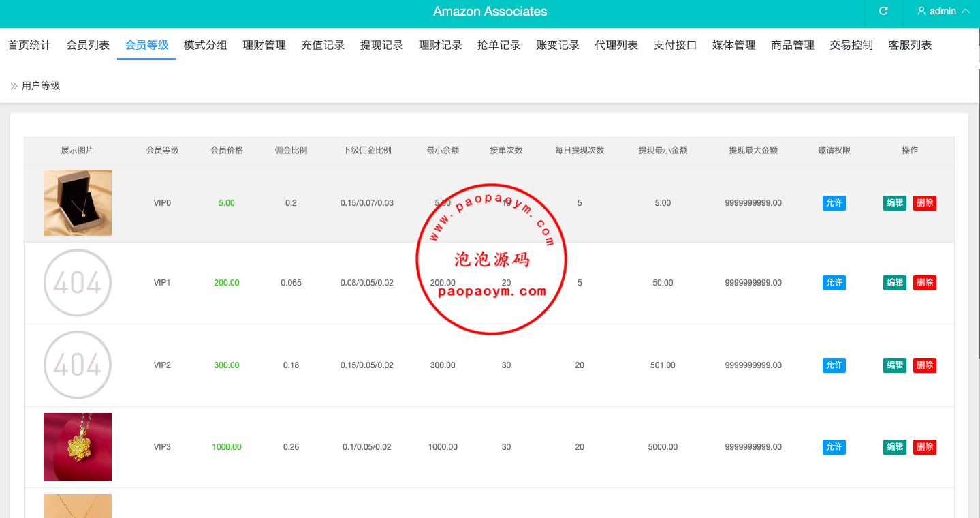Open the 提现记录 tab
Viewport: 980px width, 518px height.
pos(381,45)
